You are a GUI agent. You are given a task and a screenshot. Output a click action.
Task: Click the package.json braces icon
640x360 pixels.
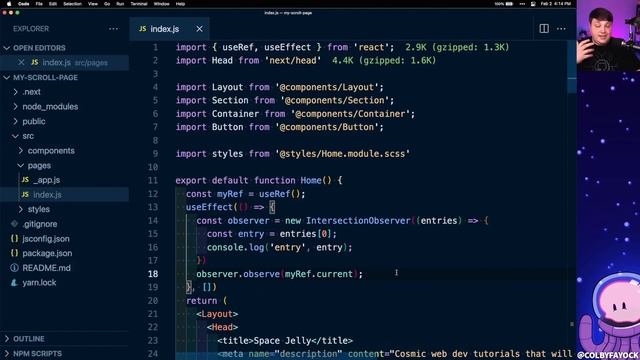(x=15, y=253)
